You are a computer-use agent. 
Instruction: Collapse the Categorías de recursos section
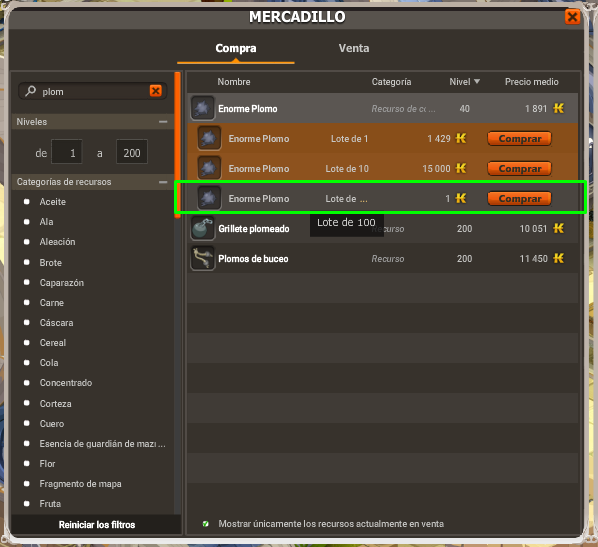[x=163, y=182]
